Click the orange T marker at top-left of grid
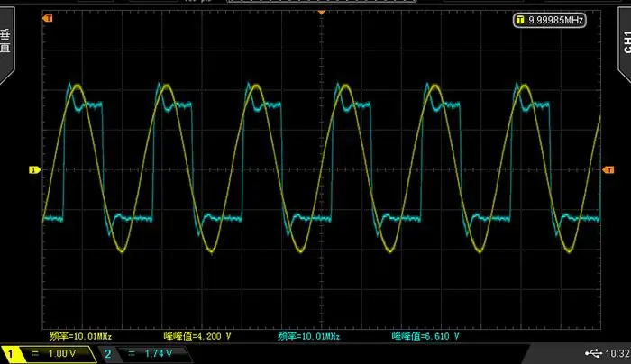Screen dimensions: 631x364 tap(48, 19)
